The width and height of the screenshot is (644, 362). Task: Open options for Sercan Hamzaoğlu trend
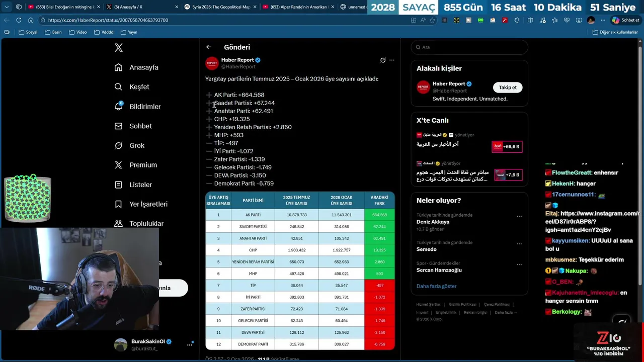click(519, 264)
